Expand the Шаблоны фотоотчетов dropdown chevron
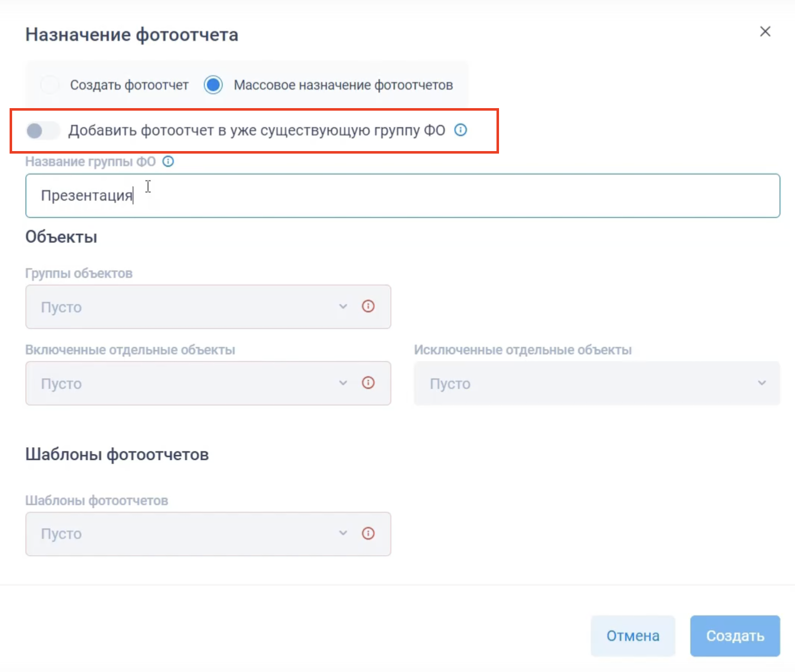The image size is (795, 672). [343, 533]
